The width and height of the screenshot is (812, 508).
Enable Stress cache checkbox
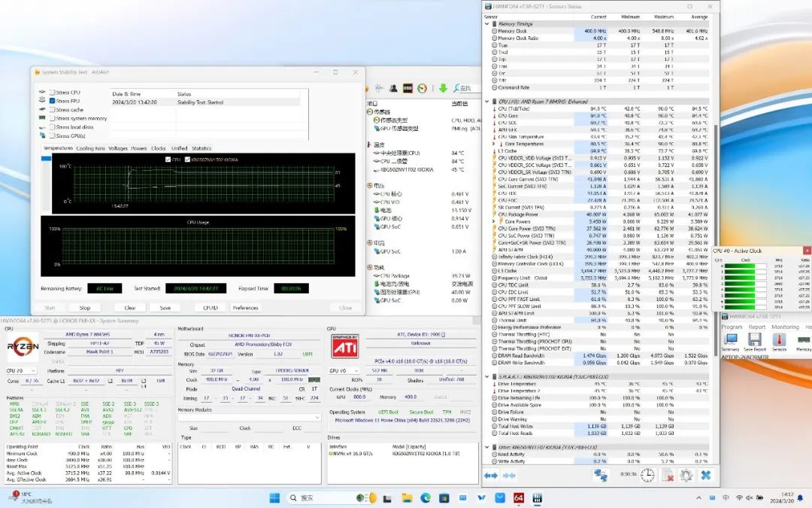point(53,110)
